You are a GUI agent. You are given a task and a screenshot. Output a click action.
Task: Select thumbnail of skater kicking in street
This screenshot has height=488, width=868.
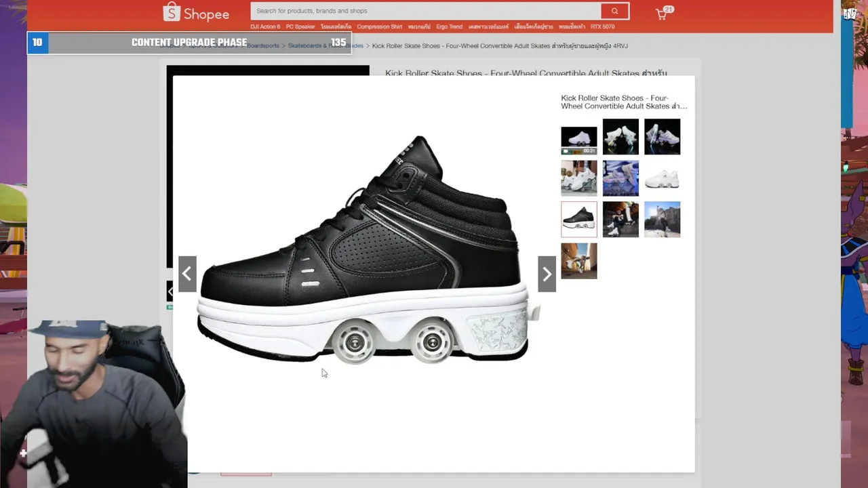pyautogui.click(x=579, y=261)
